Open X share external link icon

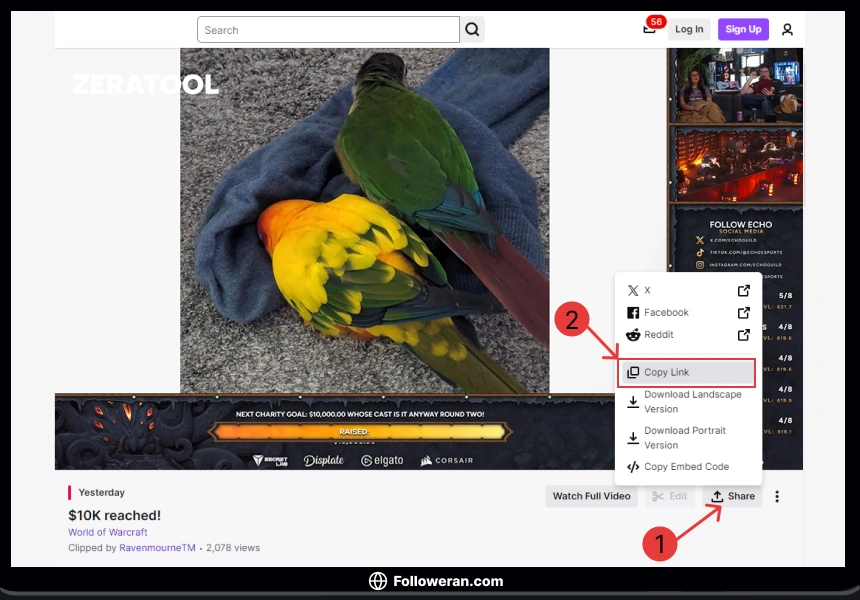pos(743,291)
